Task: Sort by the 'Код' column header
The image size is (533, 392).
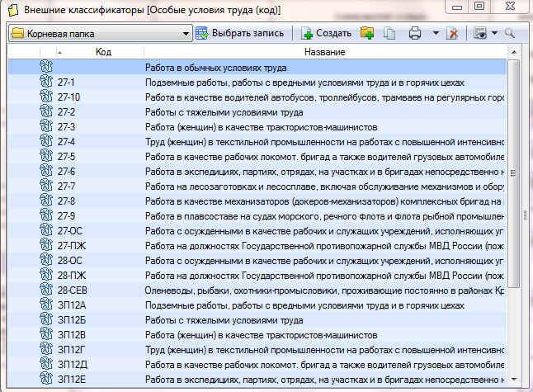Action: 101,52
